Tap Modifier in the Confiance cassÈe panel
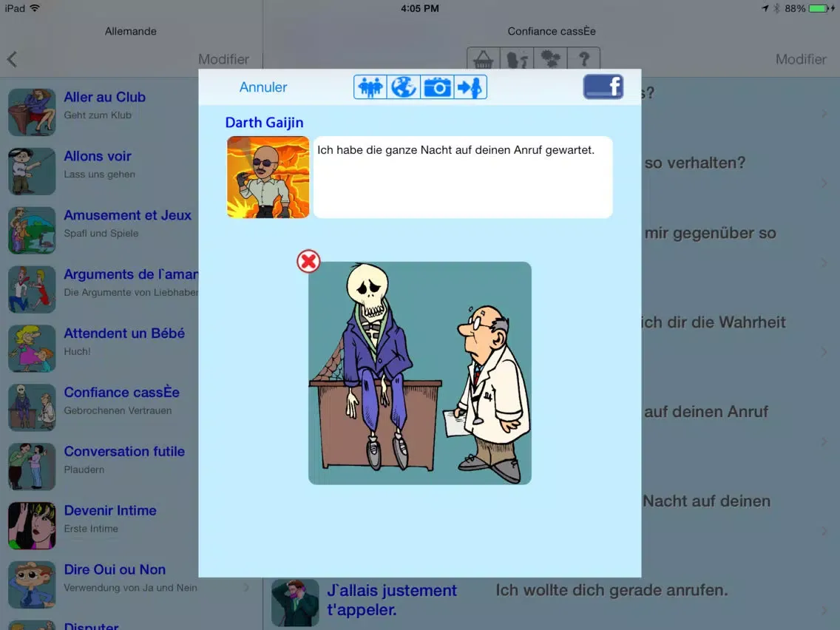Screen dimensions: 840x630 point(801,59)
